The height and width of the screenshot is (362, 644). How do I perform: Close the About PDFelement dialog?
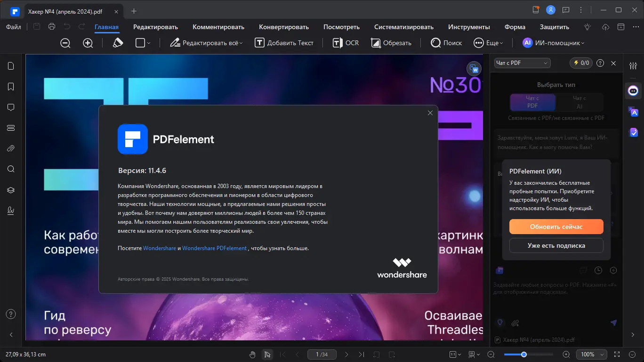[x=430, y=113]
